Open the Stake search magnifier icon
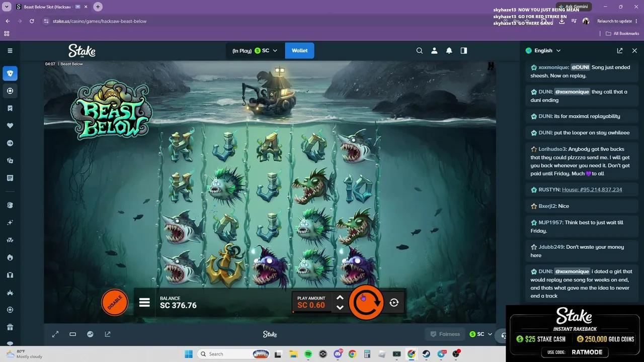This screenshot has width=644, height=362. coord(420,50)
